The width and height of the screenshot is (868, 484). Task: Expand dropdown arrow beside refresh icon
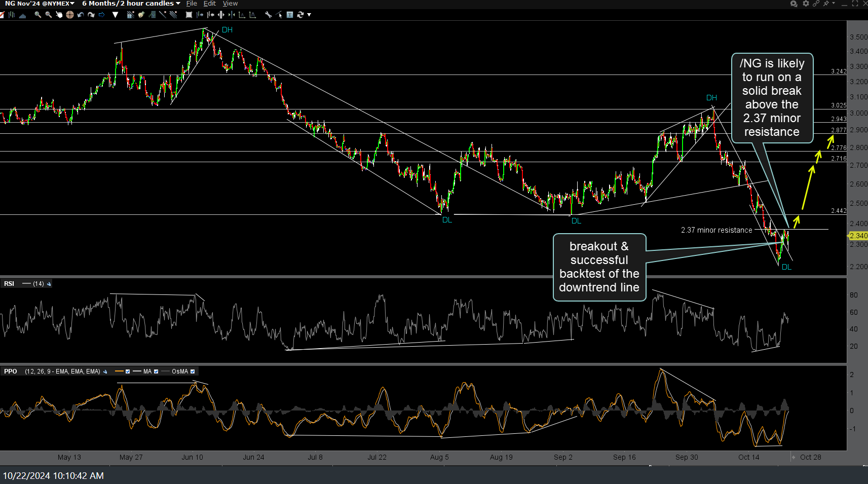(x=309, y=15)
